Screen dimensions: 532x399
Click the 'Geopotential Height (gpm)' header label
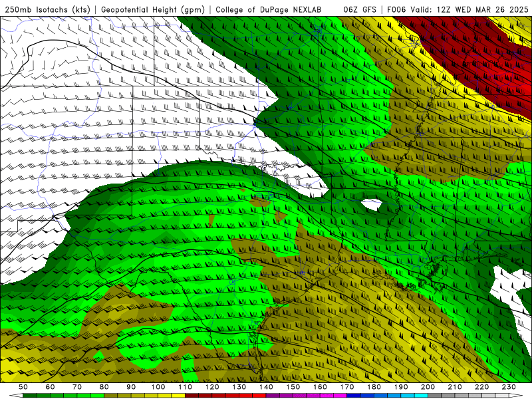(153, 10)
